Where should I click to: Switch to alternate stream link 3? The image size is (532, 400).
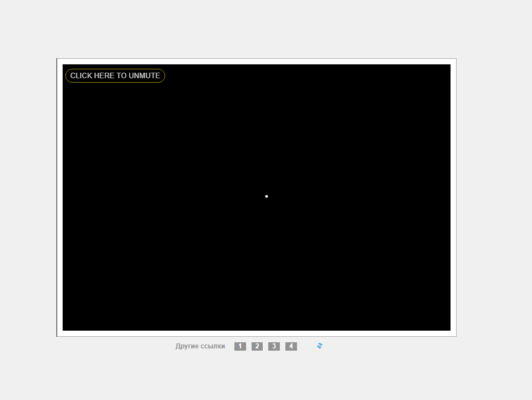click(x=274, y=346)
